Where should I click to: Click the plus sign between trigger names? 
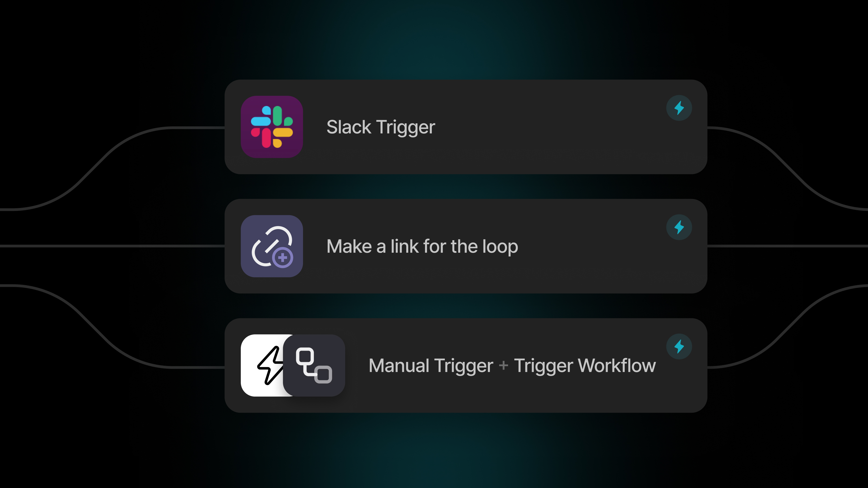pyautogui.click(x=503, y=365)
